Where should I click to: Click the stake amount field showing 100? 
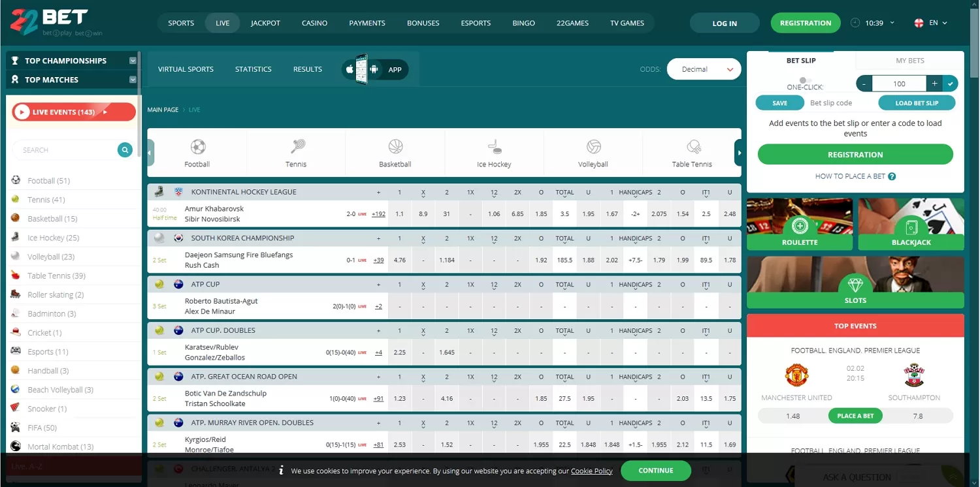(x=899, y=84)
